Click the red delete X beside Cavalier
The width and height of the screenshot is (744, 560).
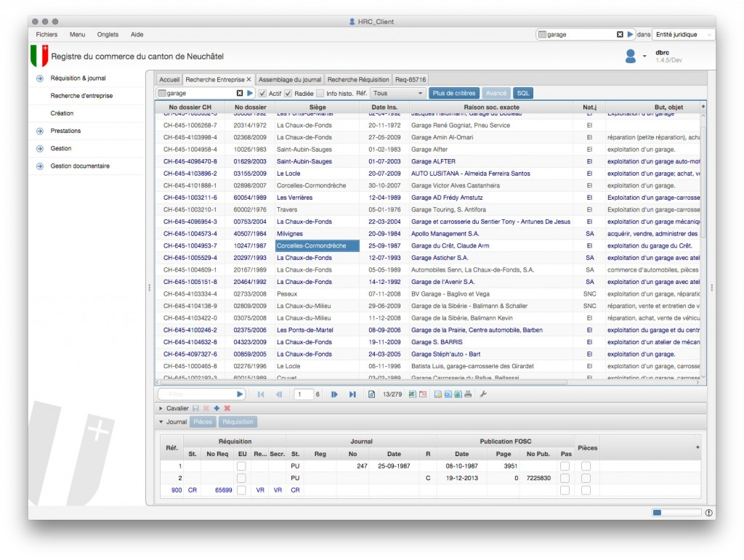point(227,408)
